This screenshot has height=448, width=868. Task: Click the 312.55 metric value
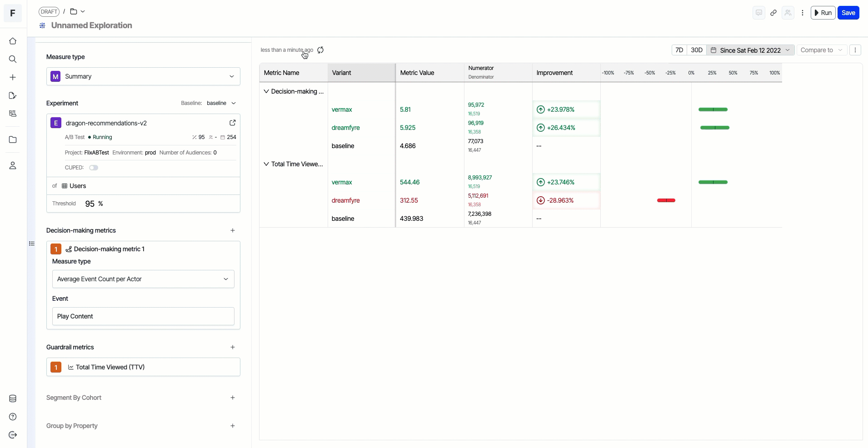pyautogui.click(x=409, y=200)
